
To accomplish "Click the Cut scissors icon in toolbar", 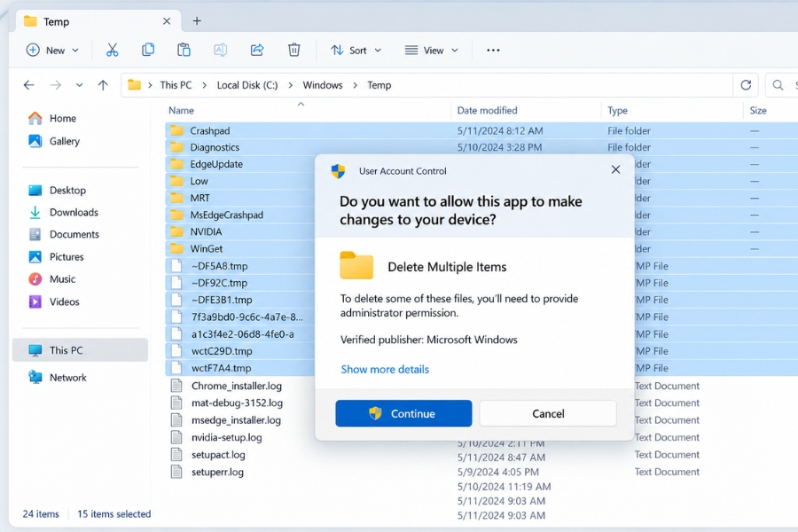I will 112,50.
